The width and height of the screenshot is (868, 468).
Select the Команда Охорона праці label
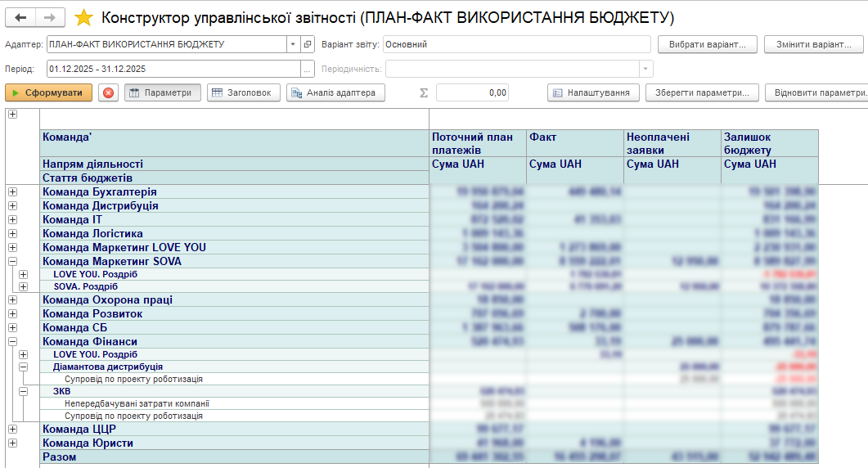[107, 299]
